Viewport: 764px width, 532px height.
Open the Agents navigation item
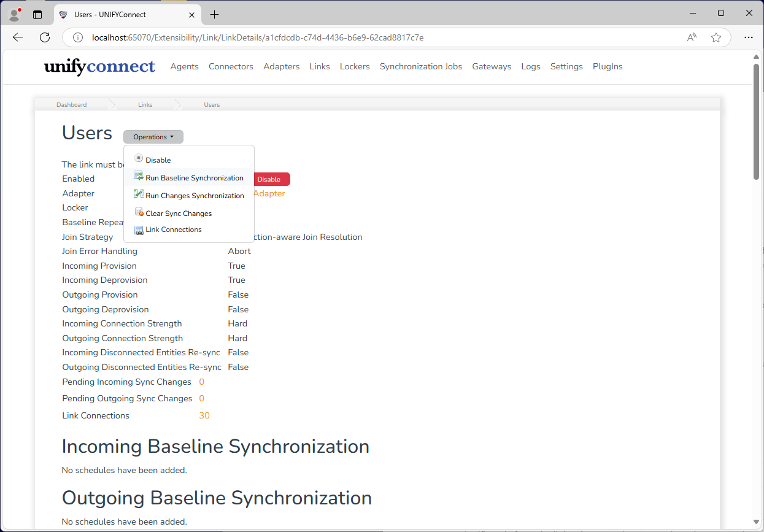tap(185, 66)
